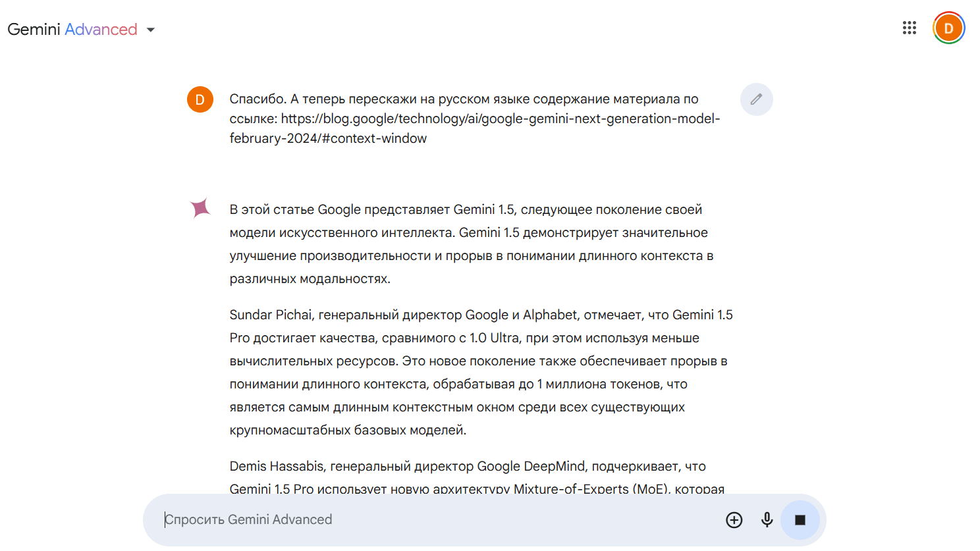Viewport: 980px width, 551px height.
Task: Open the Google apps grid
Action: point(909,28)
